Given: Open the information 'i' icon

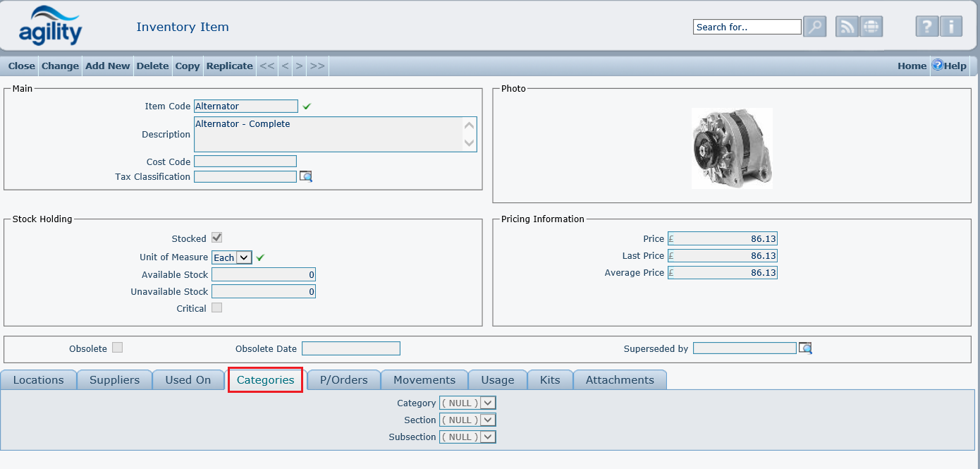Looking at the screenshot, I should click(951, 27).
